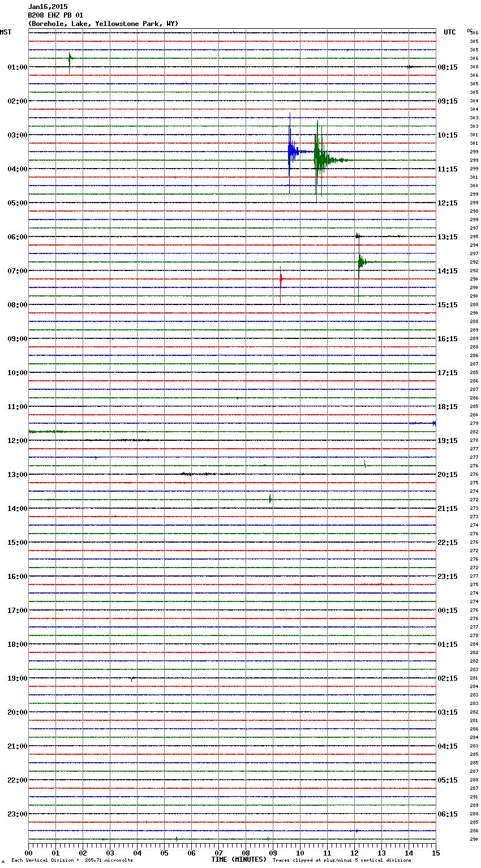Click the UTC time zone header
Viewport: 481px width, 868px height.
[450, 32]
